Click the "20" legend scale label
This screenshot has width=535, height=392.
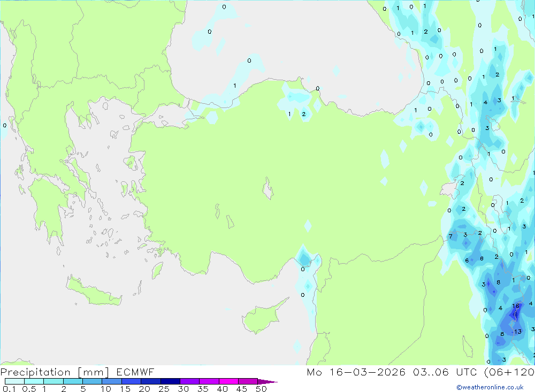point(144,389)
